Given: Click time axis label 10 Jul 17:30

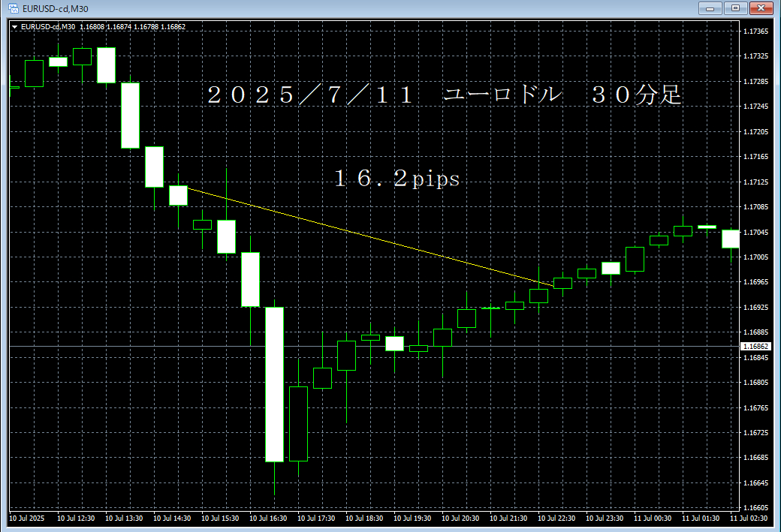Looking at the screenshot, I should click(316, 518).
